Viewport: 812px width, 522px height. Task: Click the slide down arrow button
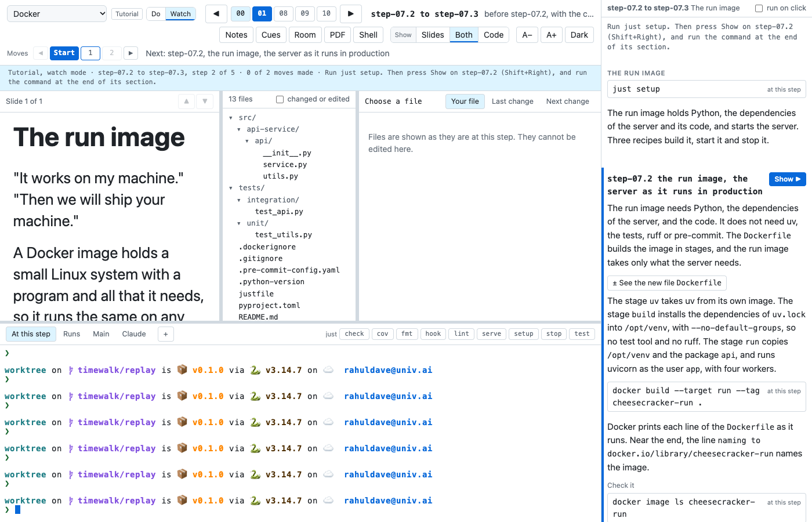pos(205,101)
